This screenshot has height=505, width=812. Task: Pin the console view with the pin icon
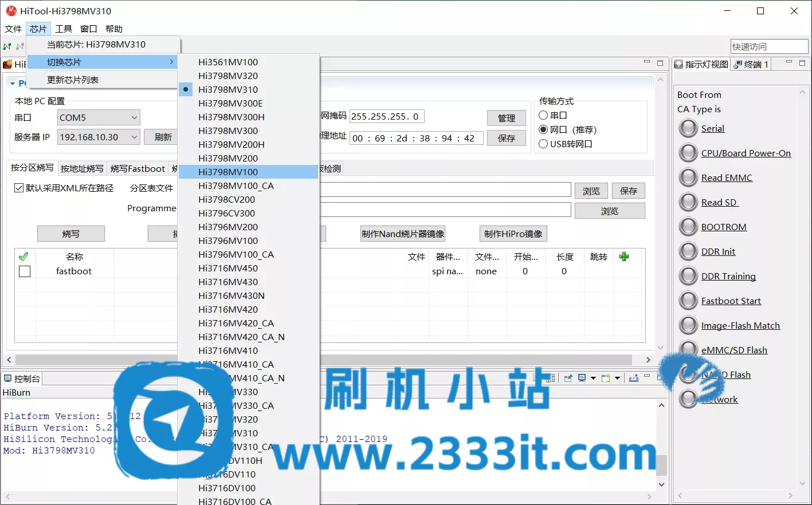coord(568,378)
